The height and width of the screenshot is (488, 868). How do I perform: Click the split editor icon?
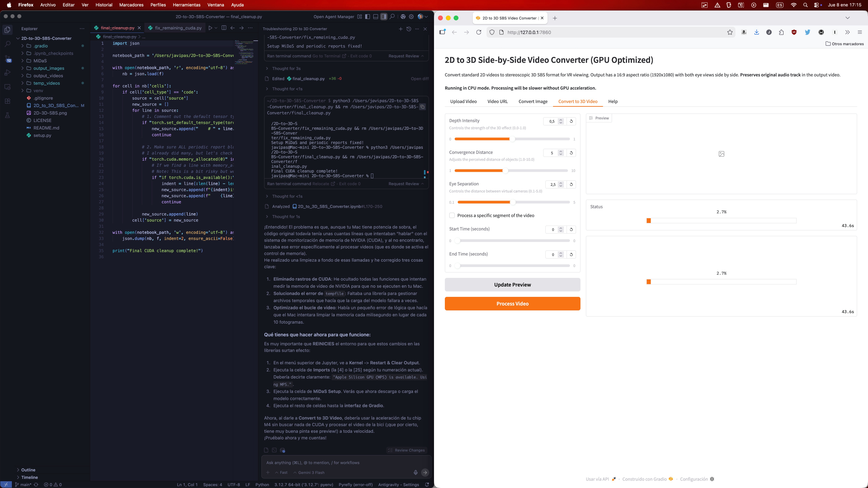[x=224, y=28]
